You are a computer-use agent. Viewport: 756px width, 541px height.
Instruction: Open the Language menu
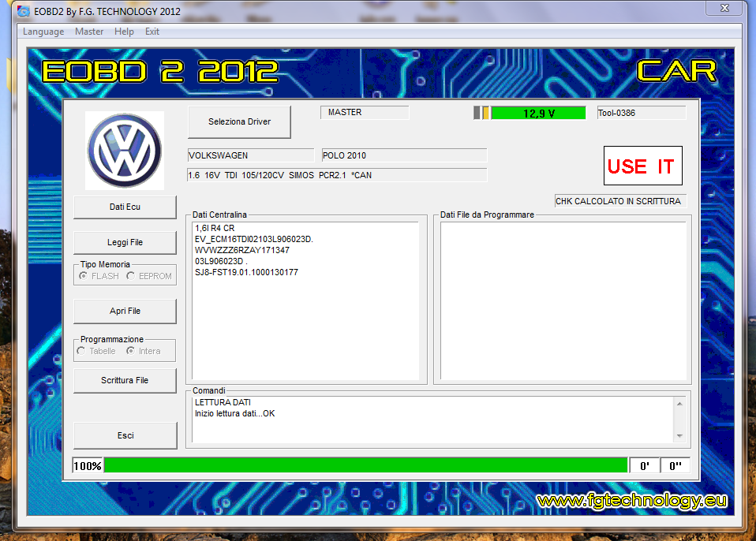pos(43,32)
